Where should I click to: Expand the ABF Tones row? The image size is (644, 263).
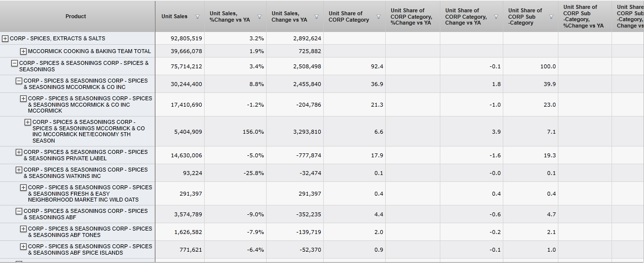(x=24, y=229)
